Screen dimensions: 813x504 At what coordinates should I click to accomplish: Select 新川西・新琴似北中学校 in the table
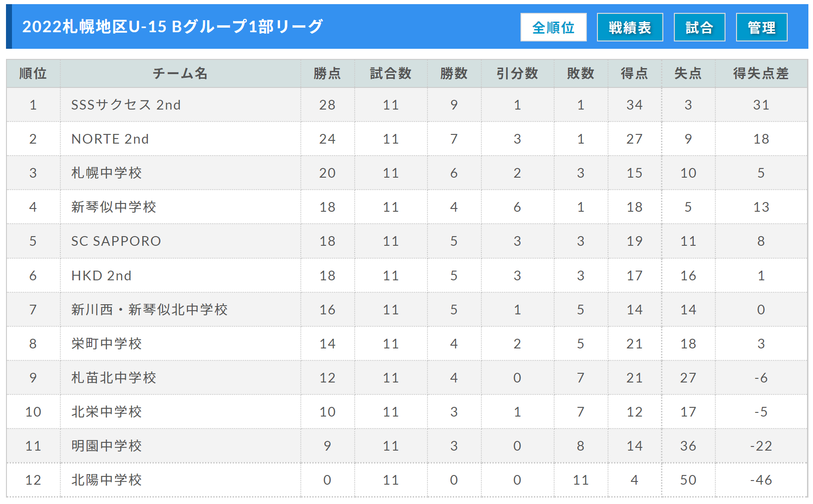point(149,310)
